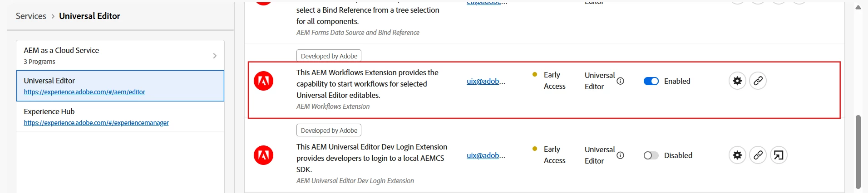The image size is (868, 193).
Task: Select the Experience Hub service item
Action: coord(120,116)
